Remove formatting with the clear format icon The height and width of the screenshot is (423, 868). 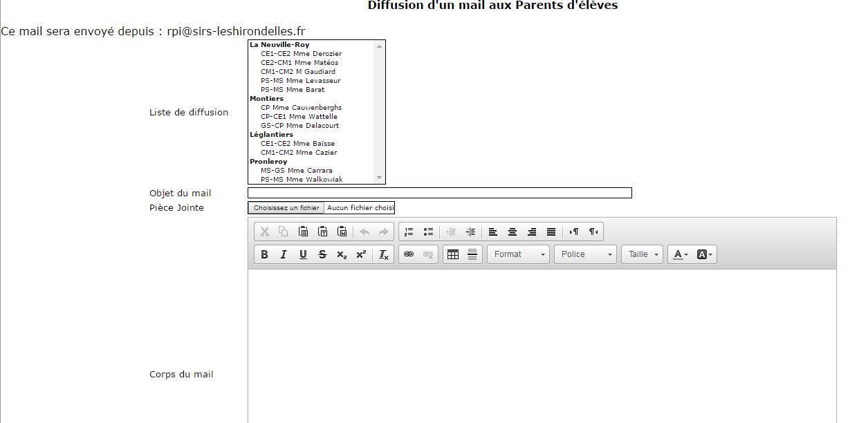pyautogui.click(x=384, y=254)
